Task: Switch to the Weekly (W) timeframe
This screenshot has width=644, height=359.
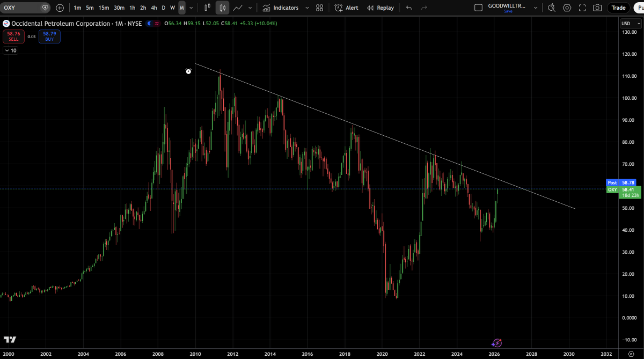Action: (172, 8)
